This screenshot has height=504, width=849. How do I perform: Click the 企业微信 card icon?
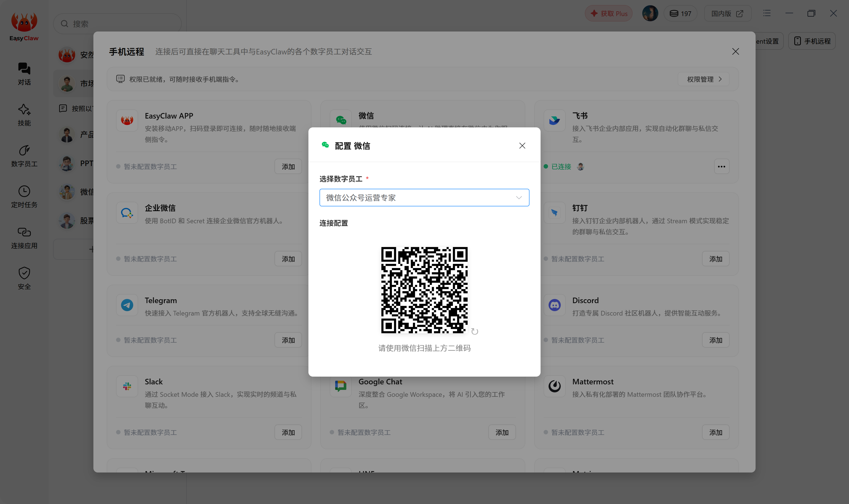(x=127, y=212)
